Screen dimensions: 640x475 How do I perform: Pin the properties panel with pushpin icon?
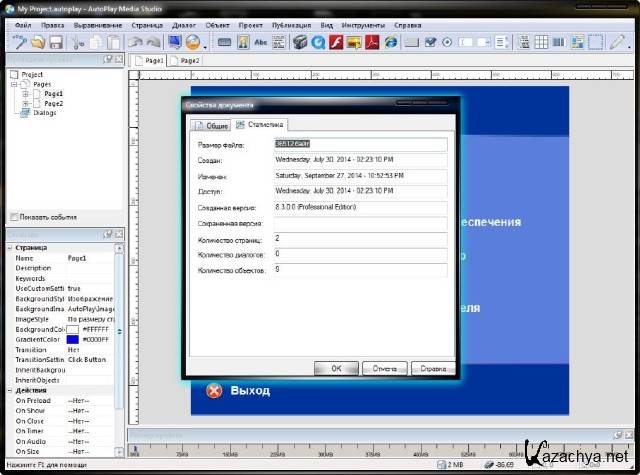(x=105, y=234)
